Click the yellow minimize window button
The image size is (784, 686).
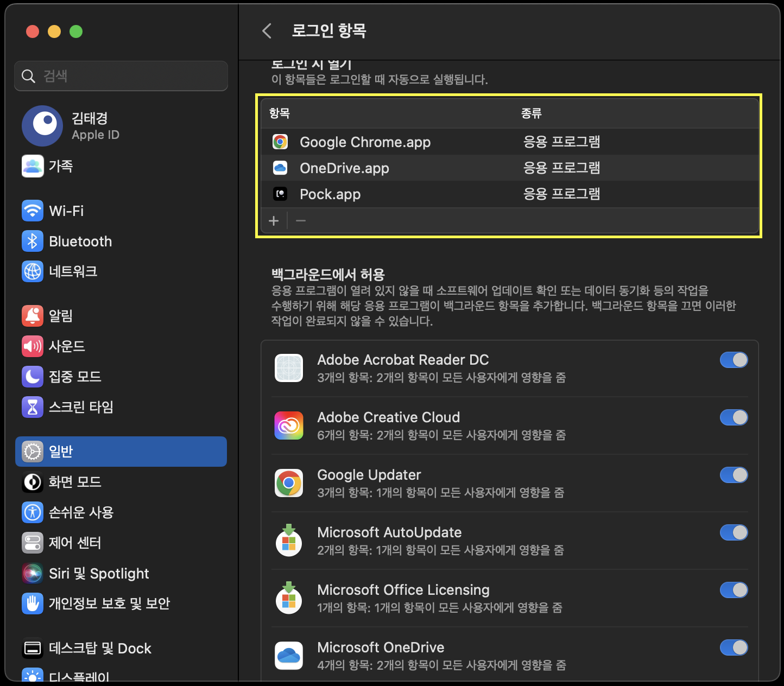click(54, 31)
